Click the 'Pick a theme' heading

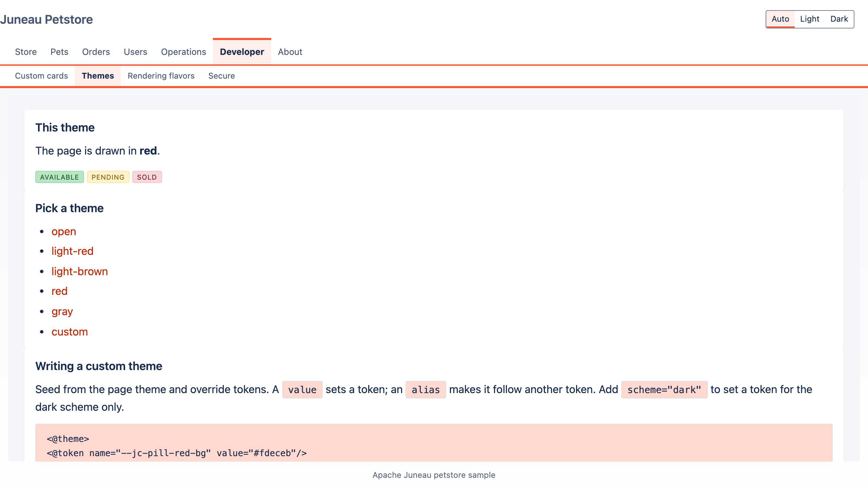[x=70, y=208]
